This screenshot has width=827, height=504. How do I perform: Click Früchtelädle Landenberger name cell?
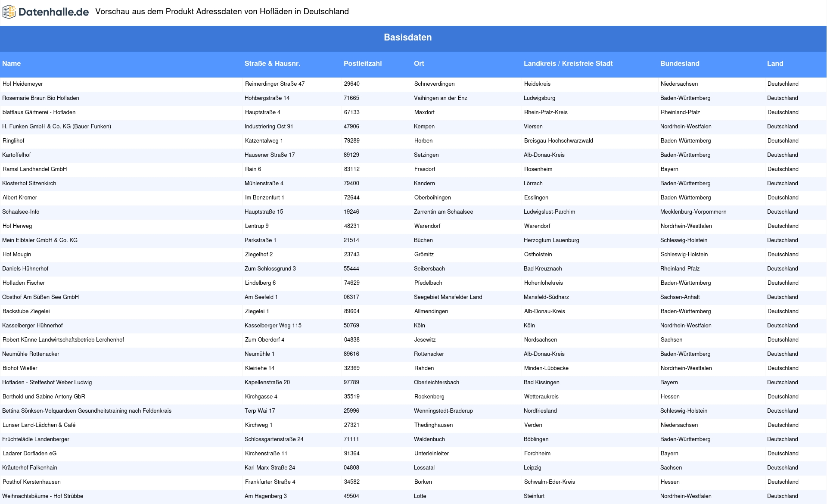click(36, 439)
